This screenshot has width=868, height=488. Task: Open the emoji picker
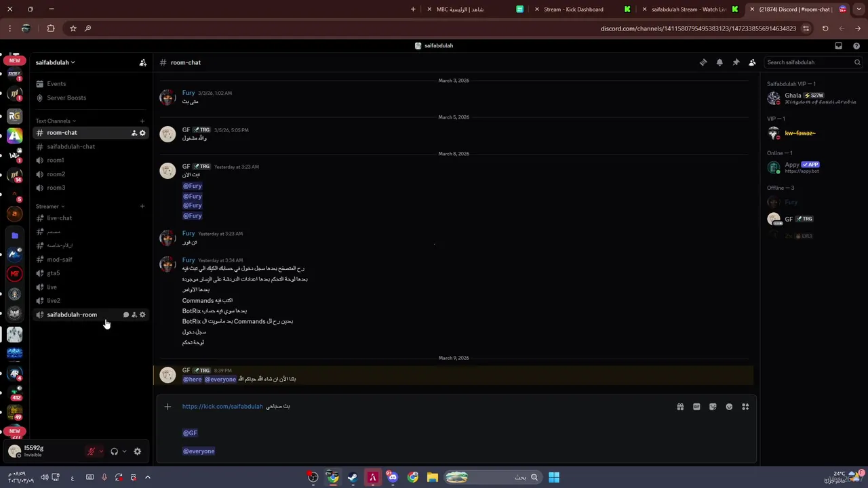point(729,407)
